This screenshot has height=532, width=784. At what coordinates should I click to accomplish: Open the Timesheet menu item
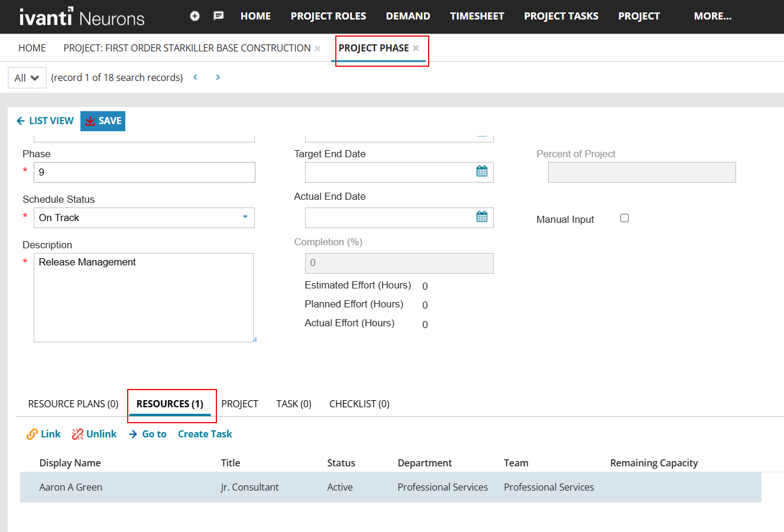point(477,16)
